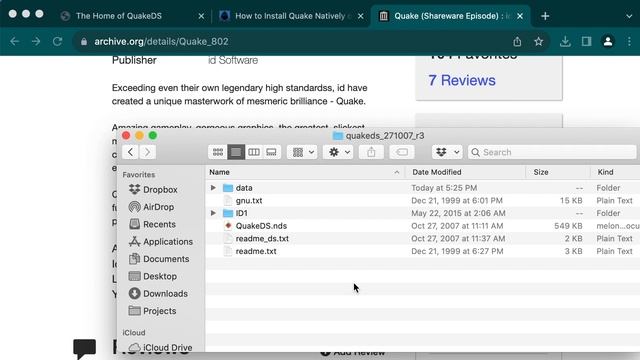Open Desktop in Finder sidebar
The image size is (640, 360).
pos(153,276)
